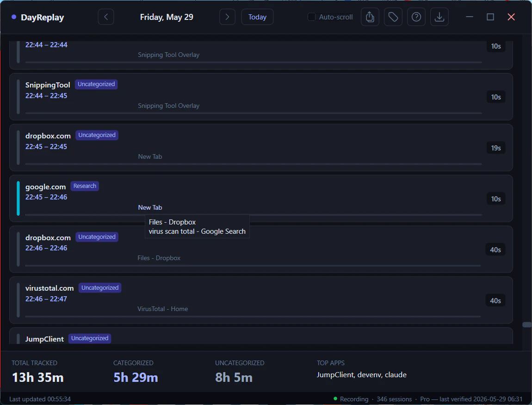Click 10s badge on google.com row
The width and height of the screenshot is (532, 405).
pos(496,199)
